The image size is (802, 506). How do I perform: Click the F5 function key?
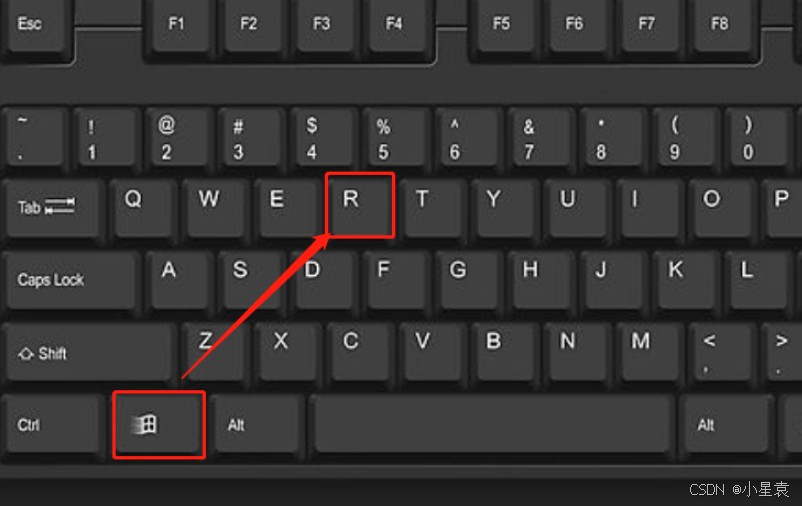tap(504, 28)
